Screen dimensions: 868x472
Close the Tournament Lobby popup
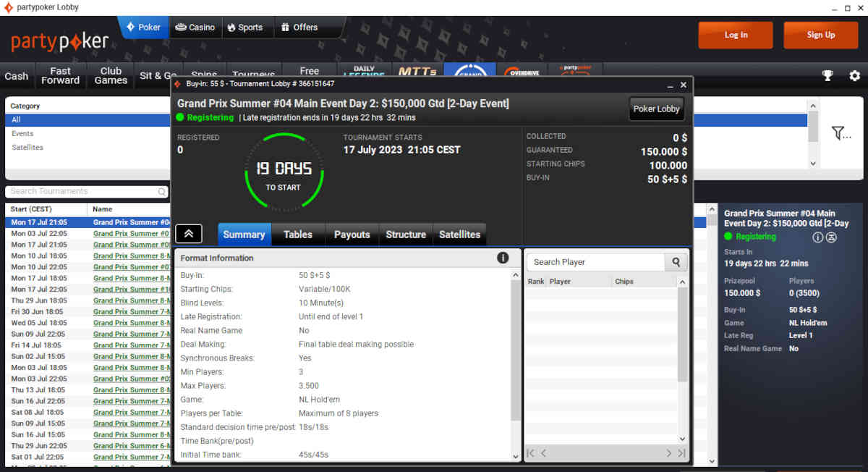(684, 85)
